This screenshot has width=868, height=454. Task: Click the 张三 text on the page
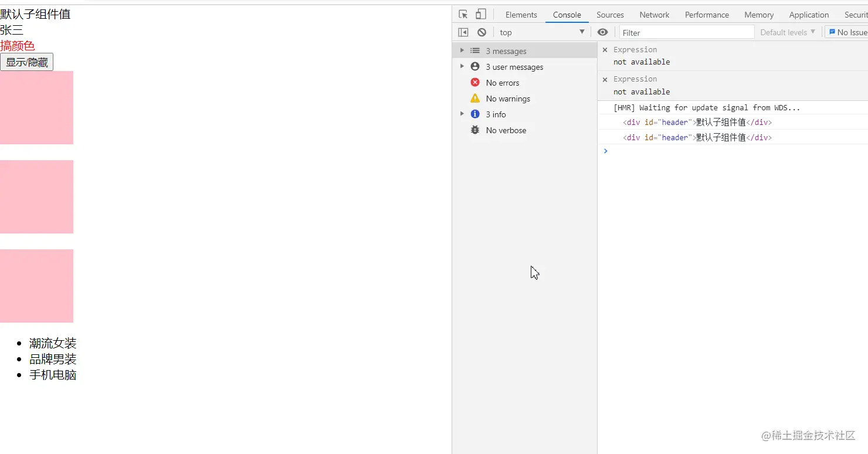point(12,30)
